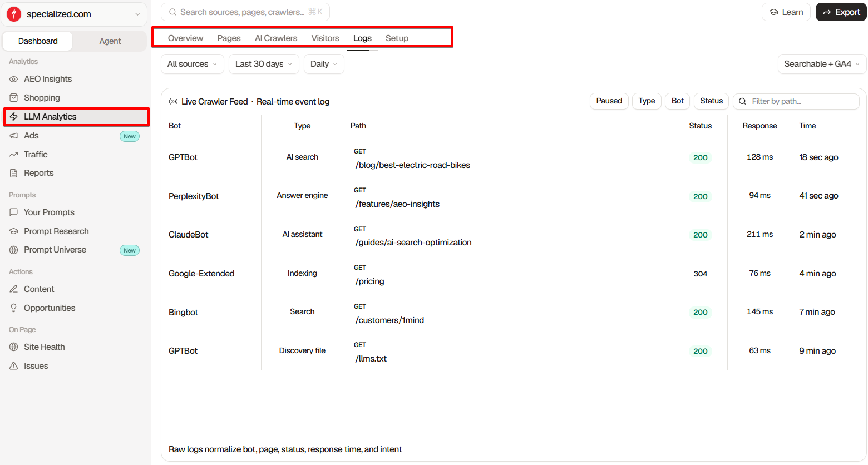
Task: Toggle the Status filter chip
Action: tap(712, 101)
